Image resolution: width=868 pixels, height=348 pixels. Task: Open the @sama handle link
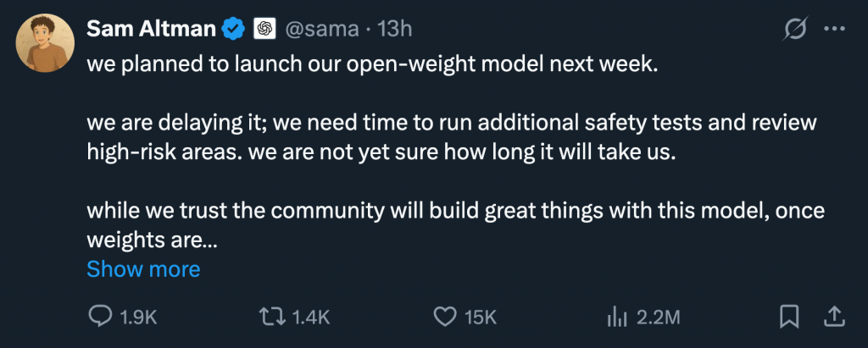[x=321, y=30]
